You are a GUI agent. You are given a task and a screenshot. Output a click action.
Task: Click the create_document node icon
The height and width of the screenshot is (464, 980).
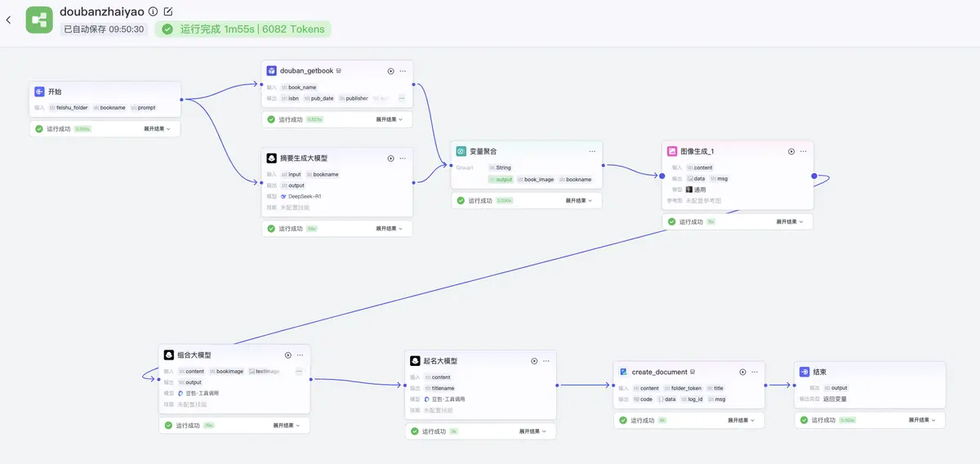tap(624, 372)
